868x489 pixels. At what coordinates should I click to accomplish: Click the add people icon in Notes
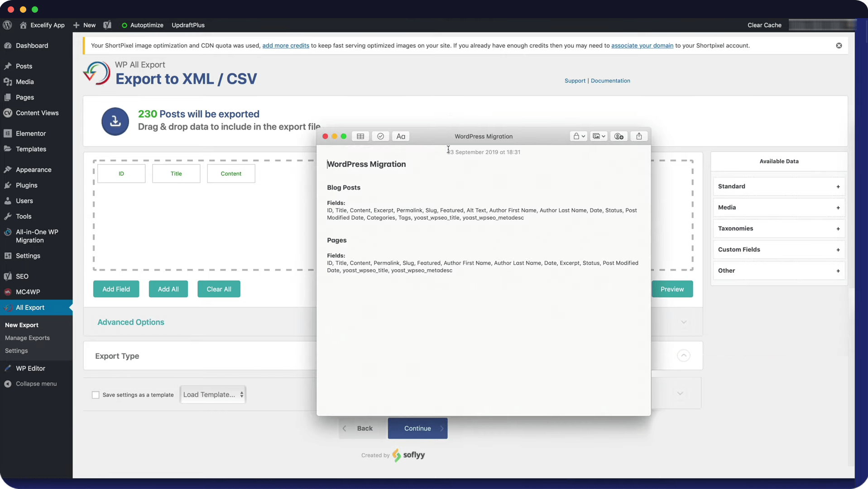pos(619,136)
